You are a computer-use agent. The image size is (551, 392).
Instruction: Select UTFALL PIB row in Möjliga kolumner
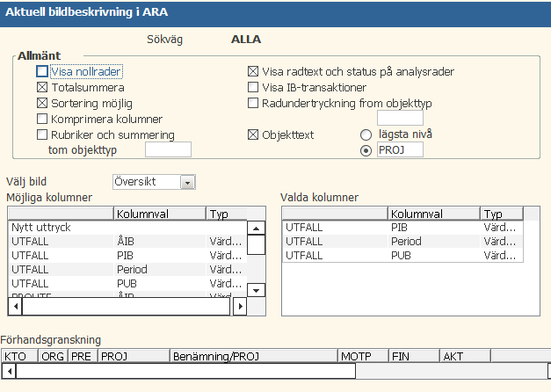click(x=127, y=256)
